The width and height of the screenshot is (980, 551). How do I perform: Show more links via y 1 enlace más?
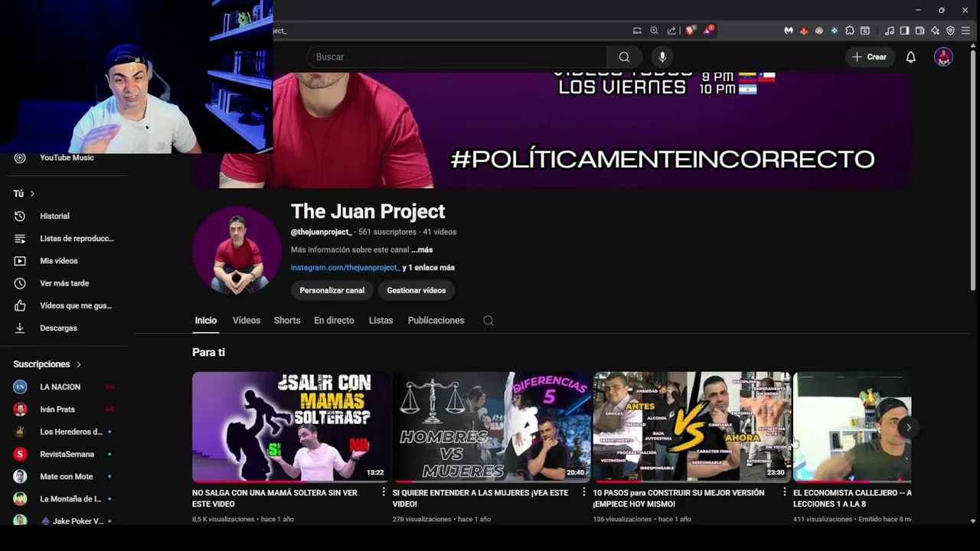(x=429, y=268)
